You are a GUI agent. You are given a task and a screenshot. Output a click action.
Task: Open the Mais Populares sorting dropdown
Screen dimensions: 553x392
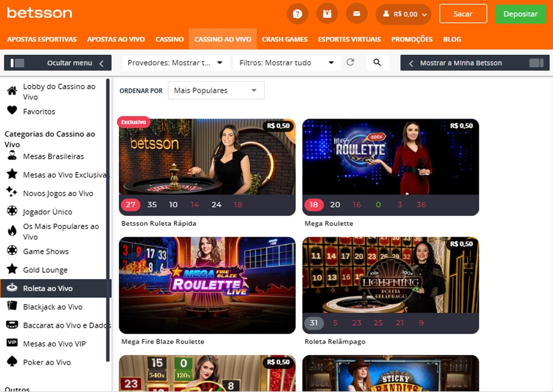(x=216, y=90)
